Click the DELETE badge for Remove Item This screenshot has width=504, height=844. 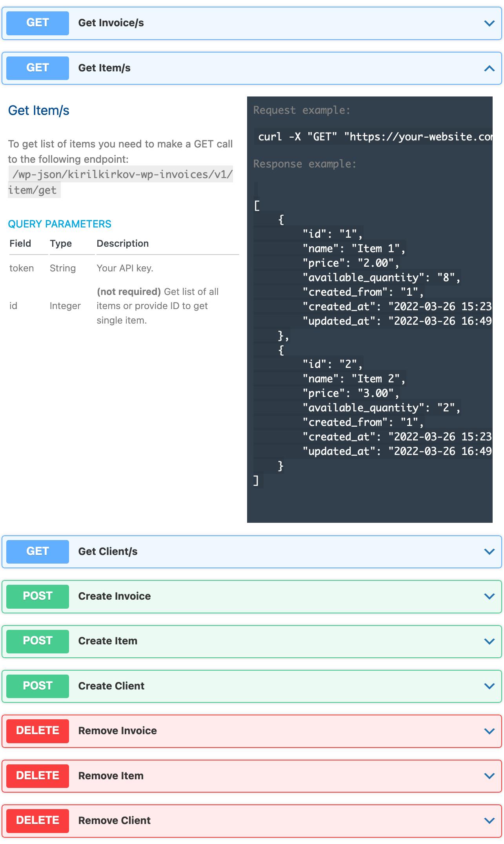coord(38,776)
